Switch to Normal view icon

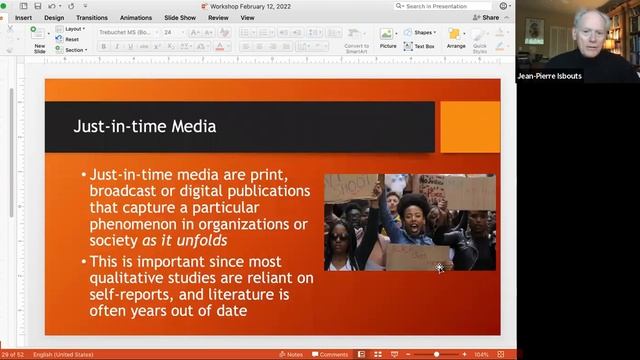pyautogui.click(x=361, y=354)
